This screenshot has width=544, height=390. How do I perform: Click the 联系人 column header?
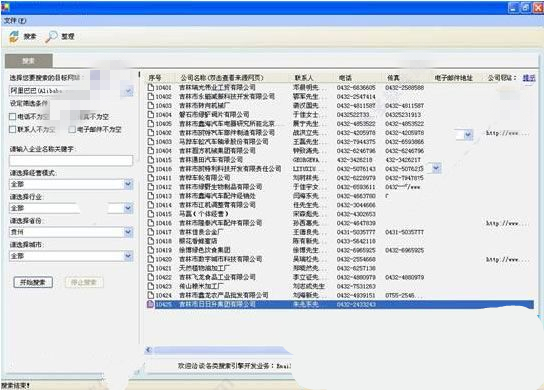point(304,78)
